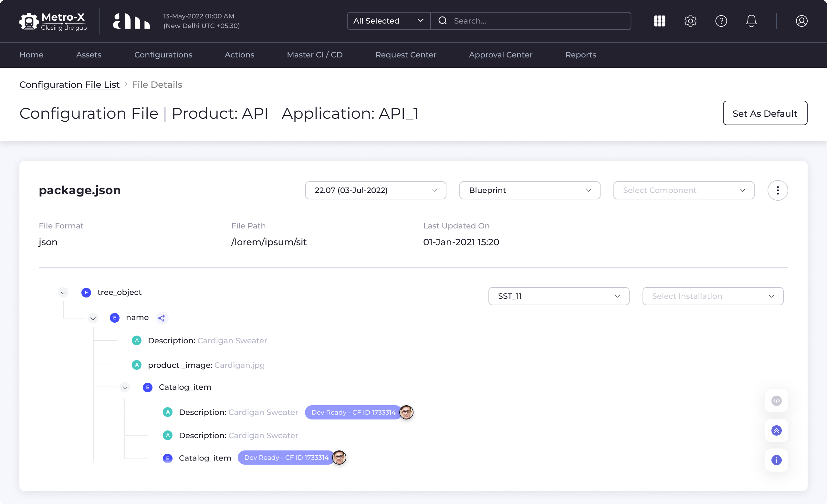Switch to code view icon

click(x=776, y=401)
